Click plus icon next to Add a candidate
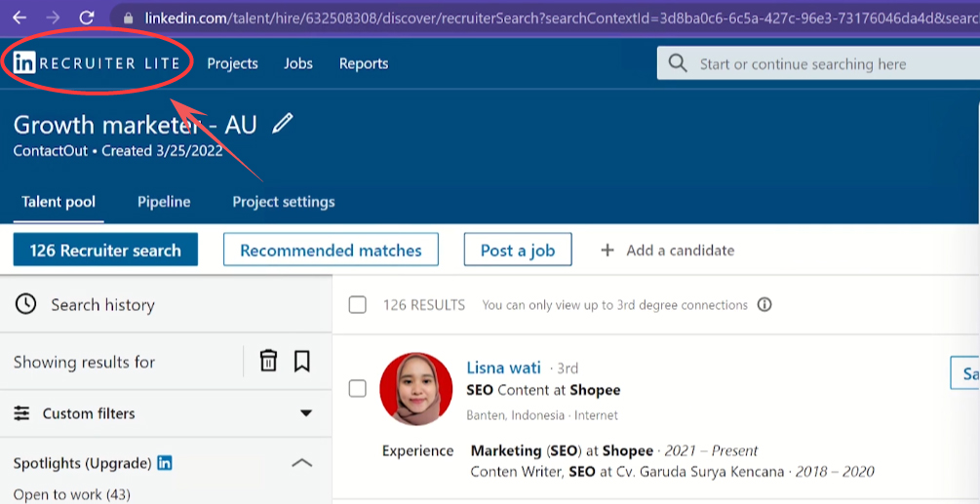The height and width of the screenshot is (504, 980). (x=607, y=251)
